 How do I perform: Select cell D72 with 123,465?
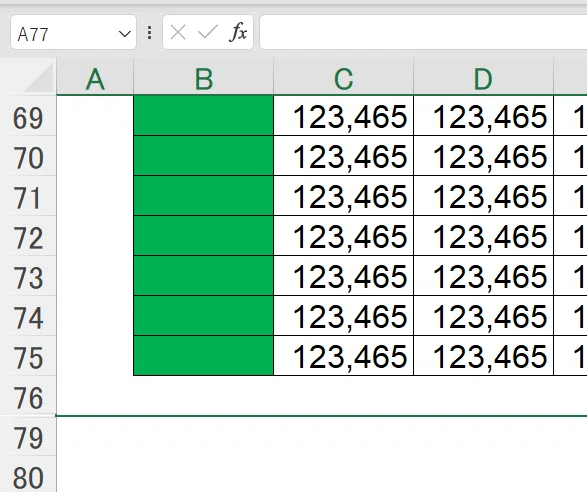483,236
